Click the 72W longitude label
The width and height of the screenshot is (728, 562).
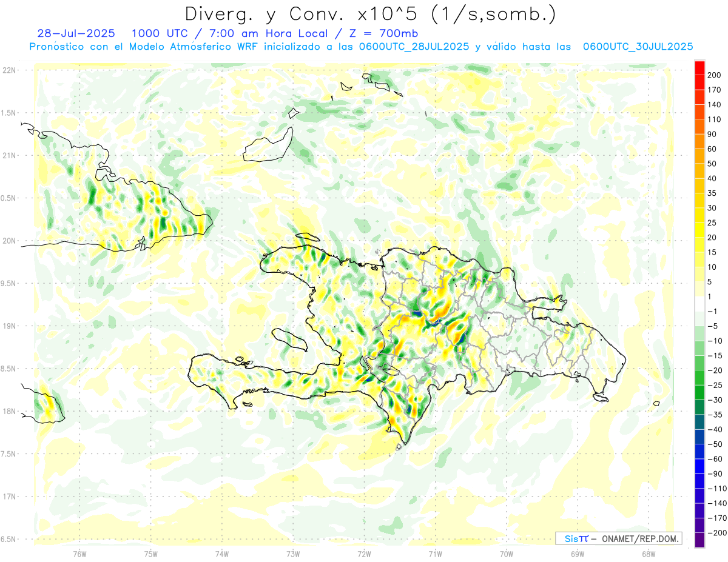point(363,554)
